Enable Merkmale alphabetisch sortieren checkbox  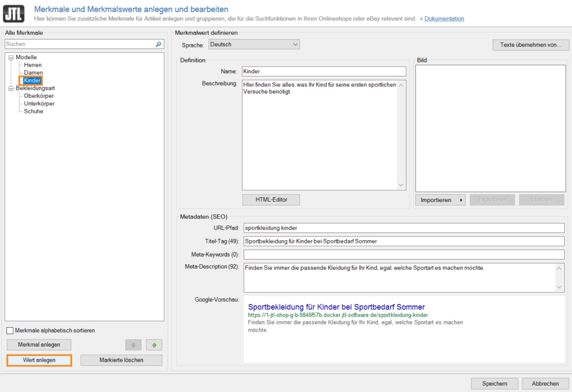(x=10, y=331)
